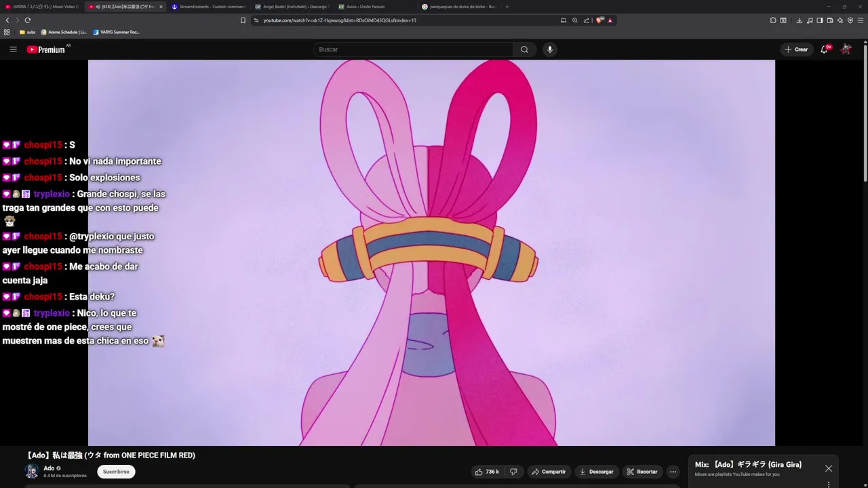
Task: Click the zoom magnifier in address bar
Action: click(x=575, y=20)
